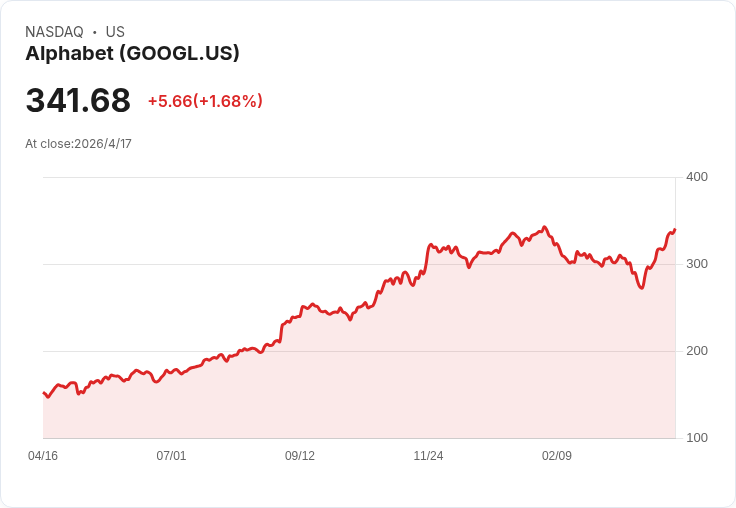The image size is (736, 508).
Task: Click the latest endpoint of the price line
Action: (675, 230)
